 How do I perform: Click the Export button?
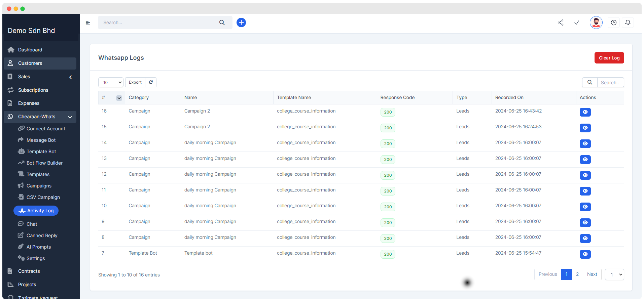tap(135, 82)
